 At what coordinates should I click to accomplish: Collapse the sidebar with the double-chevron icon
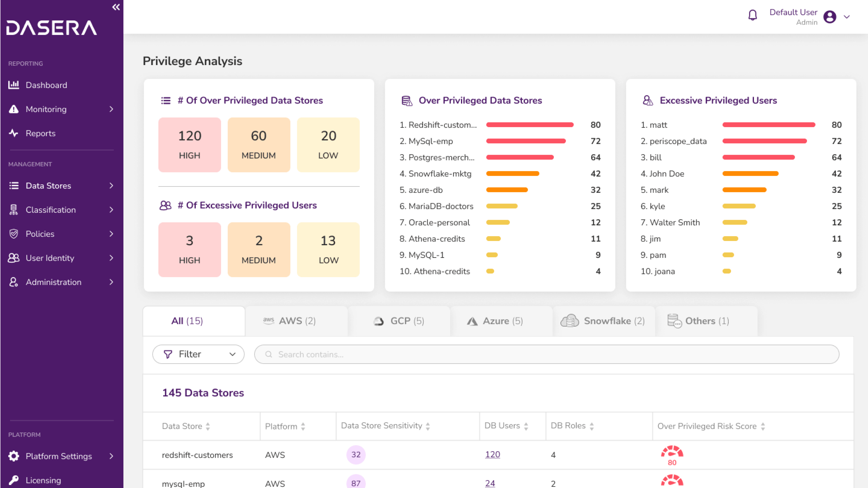116,7
